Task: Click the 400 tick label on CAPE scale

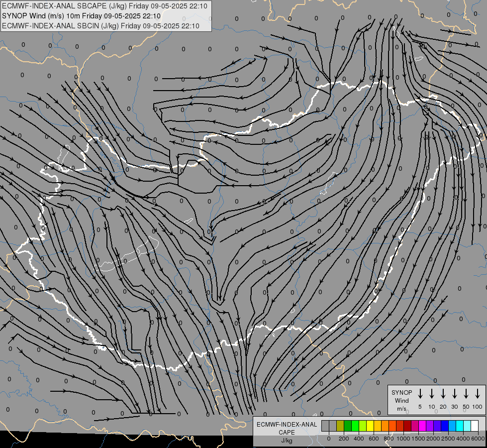Action: click(x=359, y=439)
